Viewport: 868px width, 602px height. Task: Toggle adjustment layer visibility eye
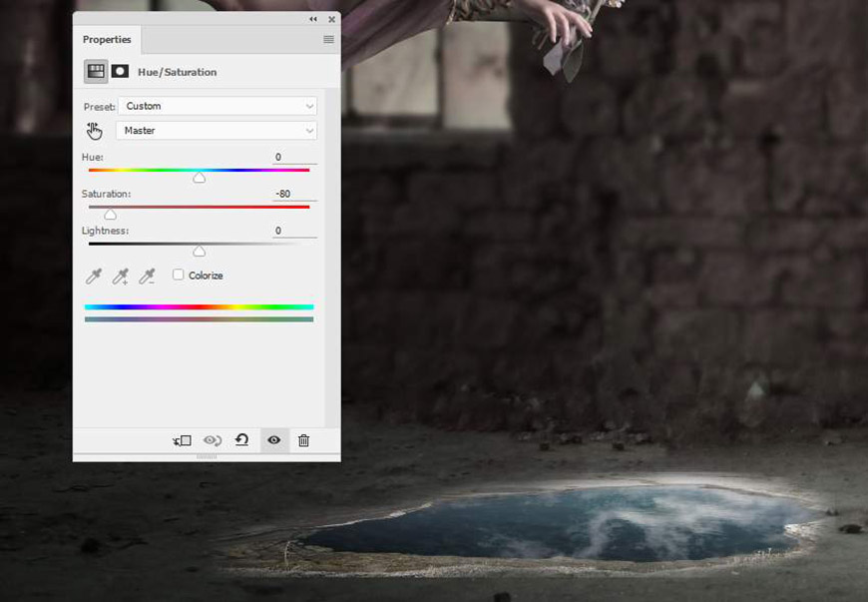[274, 440]
